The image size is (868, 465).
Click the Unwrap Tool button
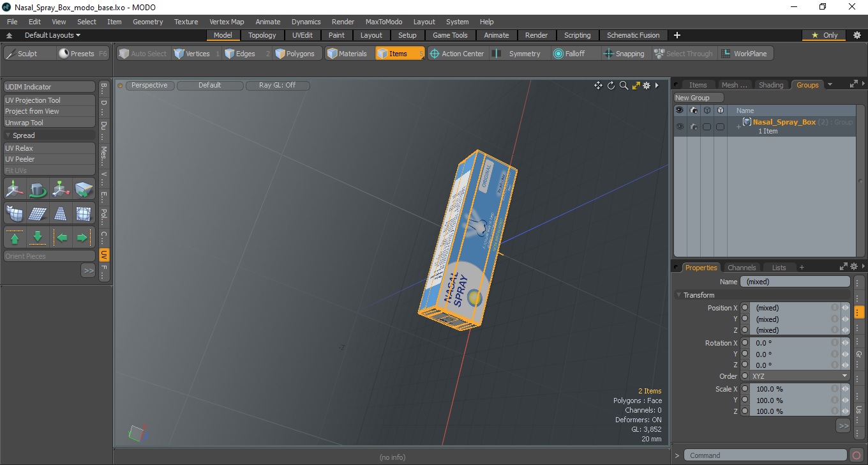[x=50, y=123]
